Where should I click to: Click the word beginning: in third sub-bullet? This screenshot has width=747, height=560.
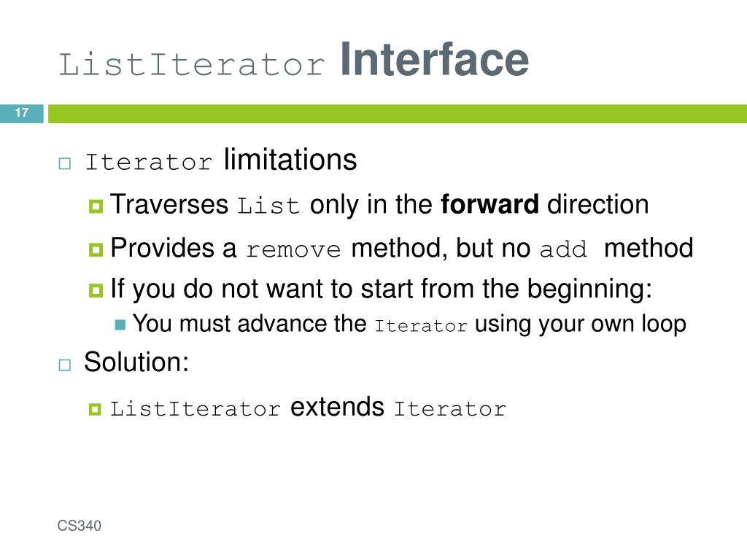click(x=589, y=289)
